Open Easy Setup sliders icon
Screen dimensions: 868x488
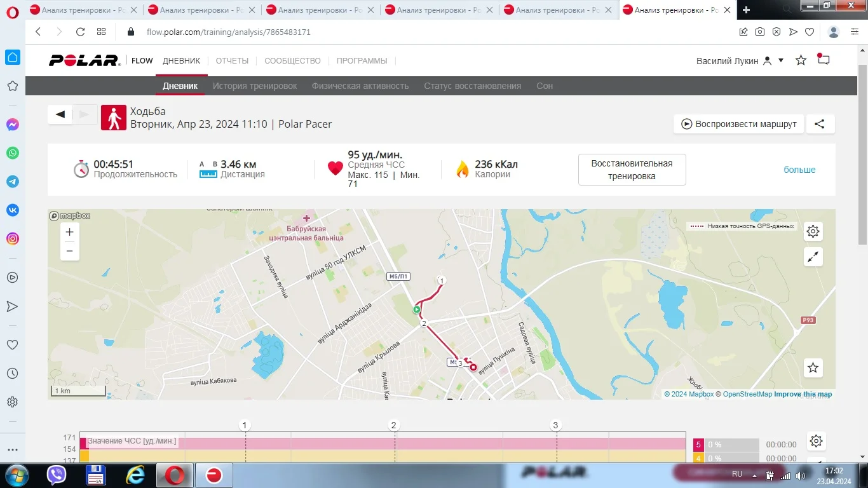855,32
